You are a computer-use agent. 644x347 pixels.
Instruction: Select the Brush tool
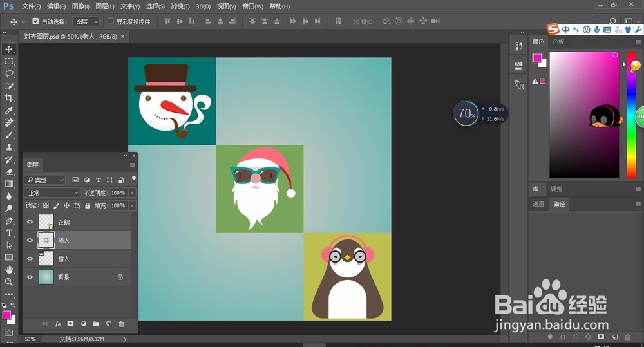pos(8,135)
